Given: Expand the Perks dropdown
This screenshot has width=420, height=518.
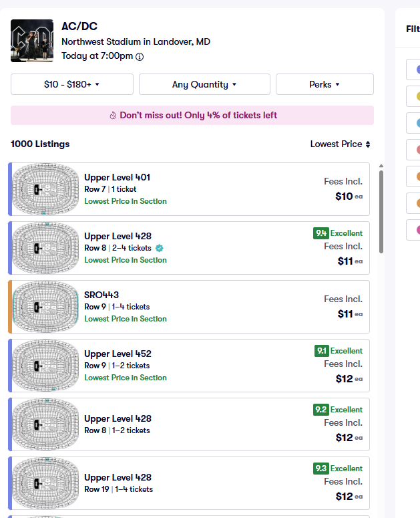Looking at the screenshot, I should pos(325,84).
